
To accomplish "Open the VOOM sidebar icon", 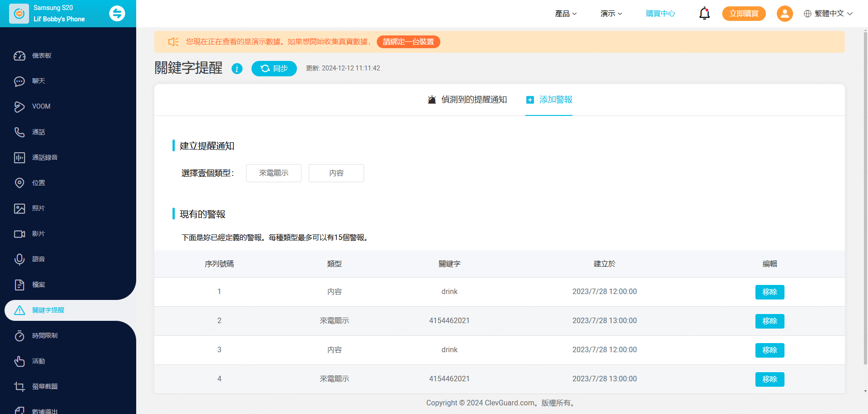I will click(x=20, y=106).
